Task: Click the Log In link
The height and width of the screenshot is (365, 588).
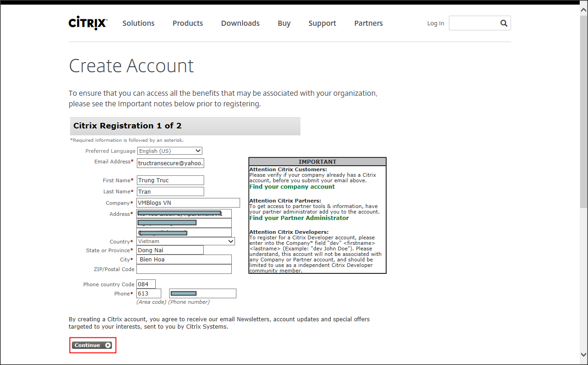Action: (435, 23)
